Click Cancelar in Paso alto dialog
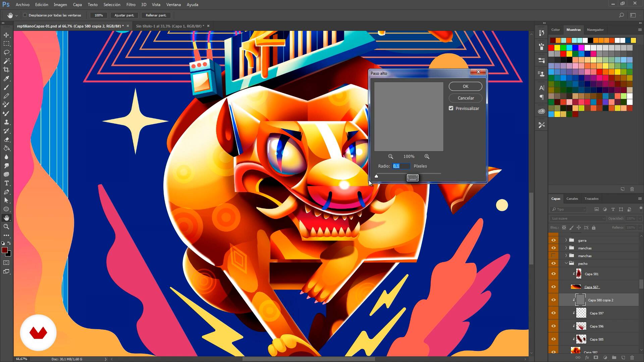Screen dimensions: 644x362 tap(466, 98)
